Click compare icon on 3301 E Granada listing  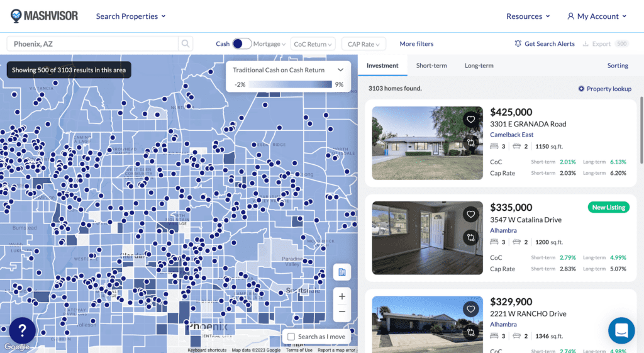pos(470,143)
